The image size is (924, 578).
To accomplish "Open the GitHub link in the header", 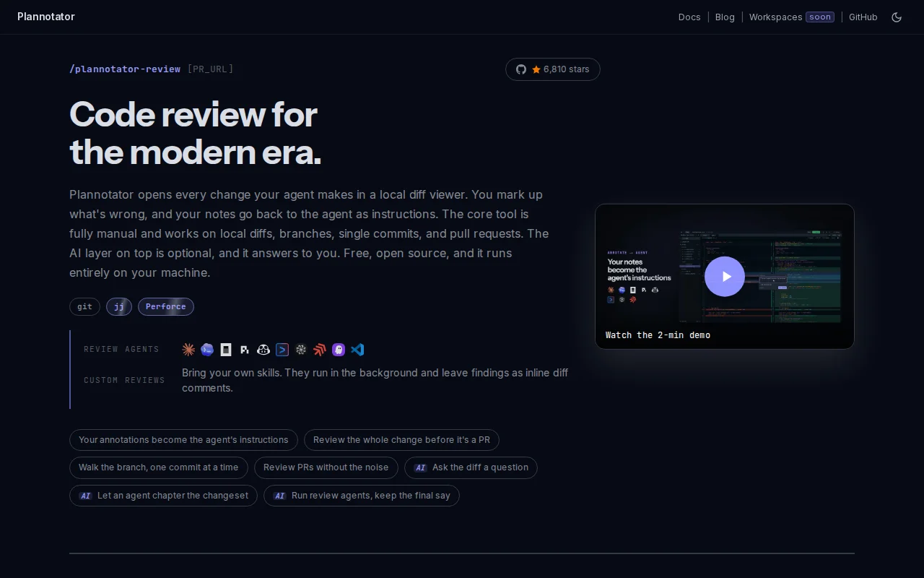I will point(863,17).
